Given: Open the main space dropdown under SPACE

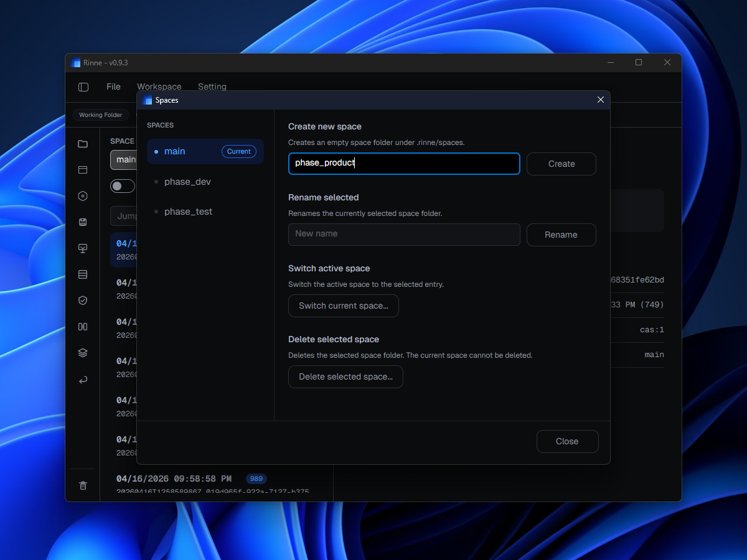Looking at the screenshot, I should (125, 159).
